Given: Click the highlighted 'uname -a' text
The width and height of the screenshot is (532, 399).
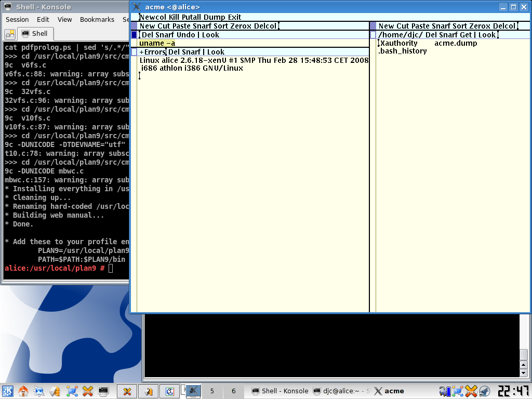Looking at the screenshot, I should tap(157, 43).
